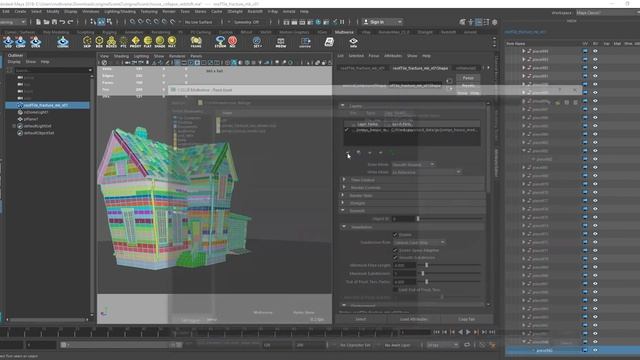
Task: Open the Symmetry Off dropdown
Action: point(247,22)
